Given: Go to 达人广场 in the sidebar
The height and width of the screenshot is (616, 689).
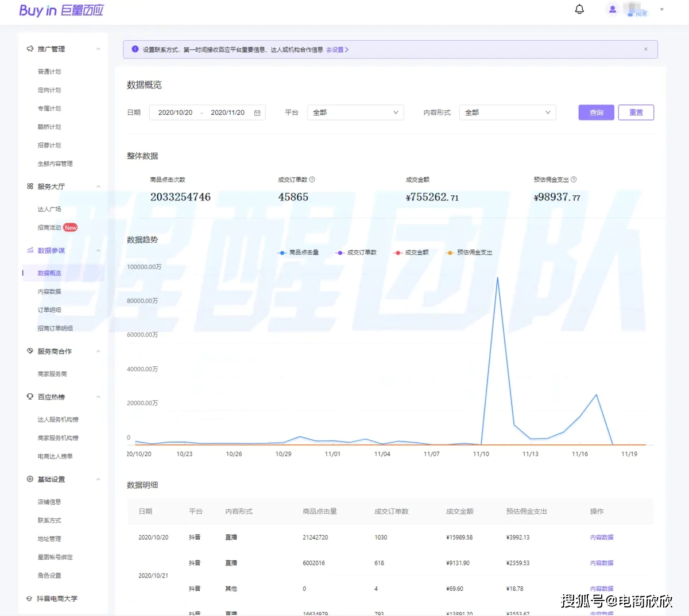Looking at the screenshot, I should pos(49,209).
